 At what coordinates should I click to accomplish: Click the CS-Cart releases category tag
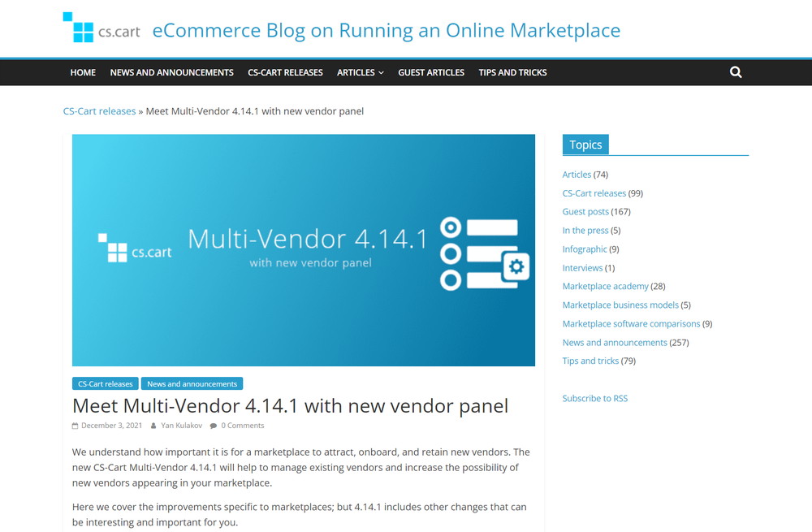tap(105, 384)
